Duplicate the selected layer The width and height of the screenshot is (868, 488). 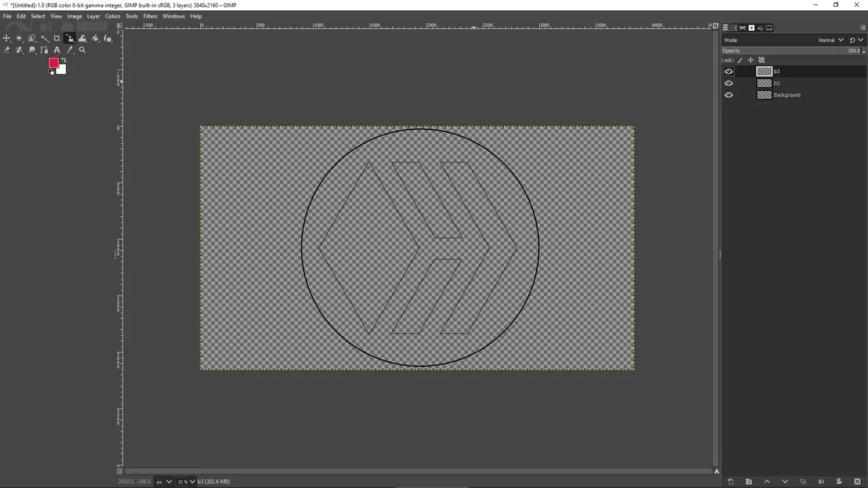[x=803, y=481]
